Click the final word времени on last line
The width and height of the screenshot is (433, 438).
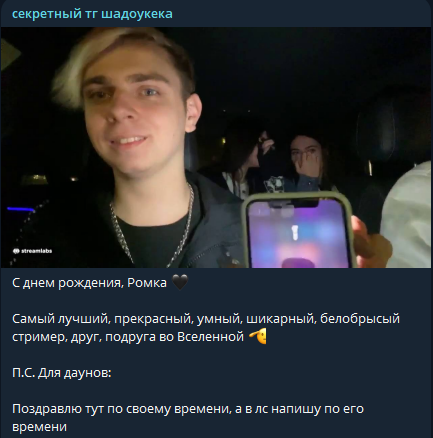click(x=39, y=427)
